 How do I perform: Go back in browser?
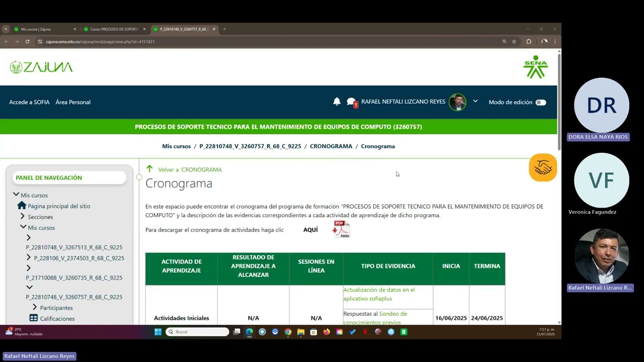(x=6, y=42)
